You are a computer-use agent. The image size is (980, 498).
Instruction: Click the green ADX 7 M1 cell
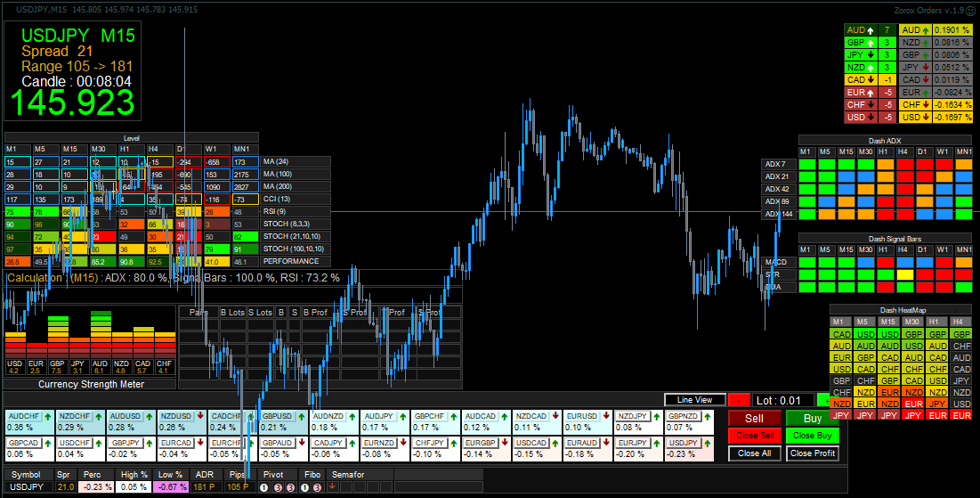click(806, 165)
